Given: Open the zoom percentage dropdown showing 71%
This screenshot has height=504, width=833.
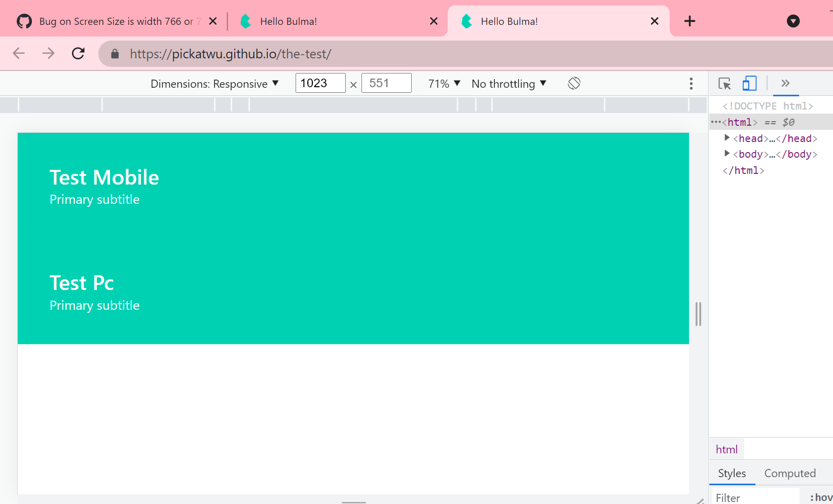Looking at the screenshot, I should 443,83.
